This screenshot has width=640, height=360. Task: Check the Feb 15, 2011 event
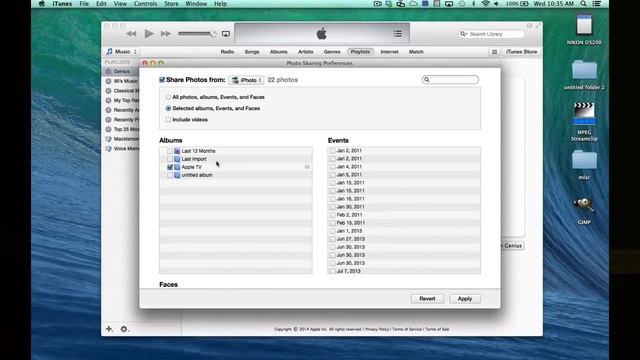coord(332,223)
